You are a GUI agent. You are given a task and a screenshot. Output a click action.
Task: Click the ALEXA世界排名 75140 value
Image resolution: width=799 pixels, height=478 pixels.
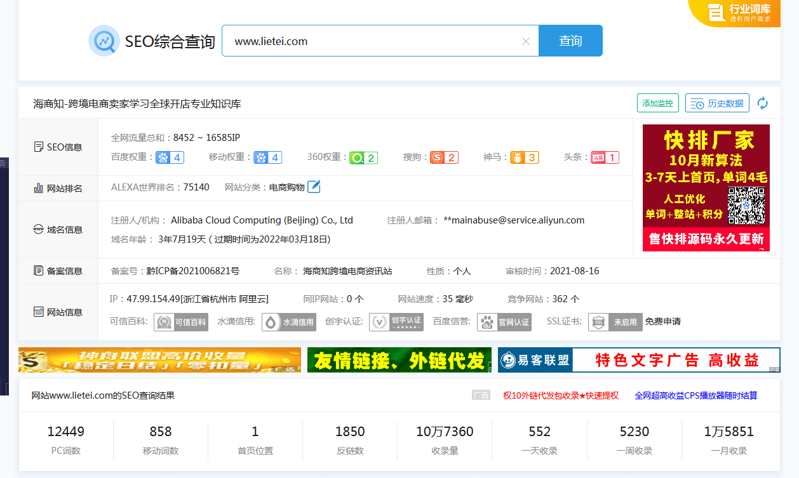pyautogui.click(x=196, y=187)
